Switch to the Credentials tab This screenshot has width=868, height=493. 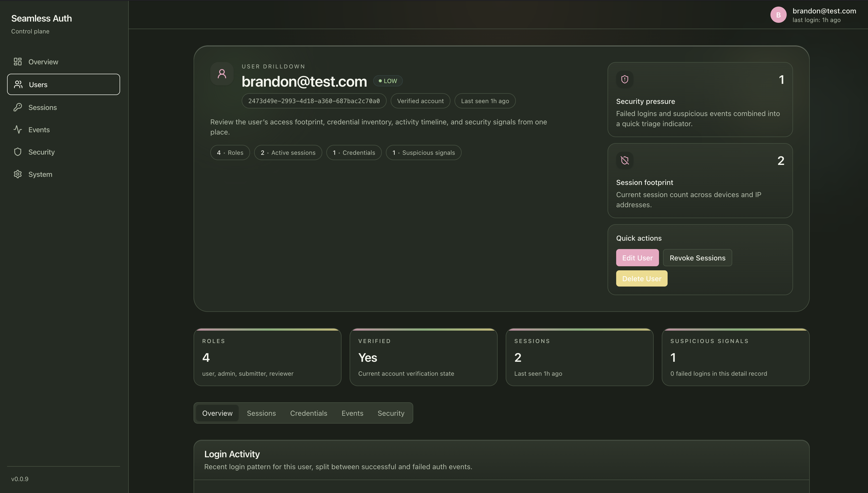(308, 413)
